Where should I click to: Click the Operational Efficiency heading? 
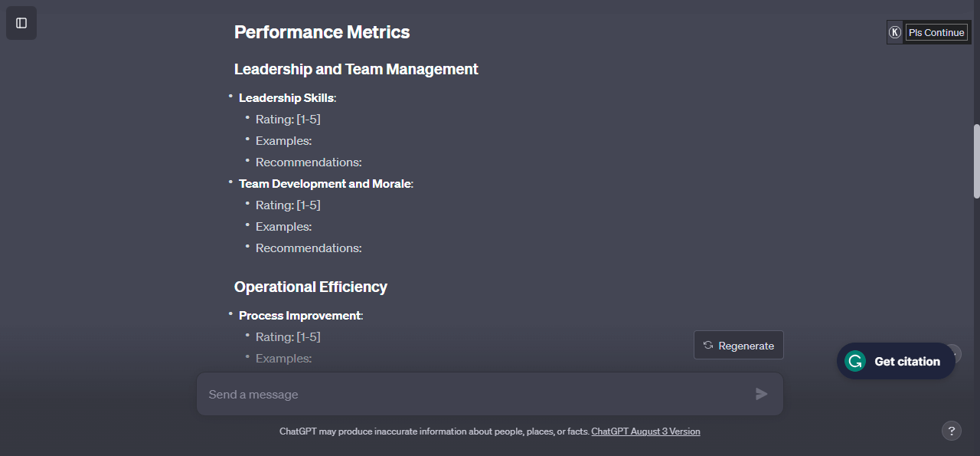(x=311, y=287)
